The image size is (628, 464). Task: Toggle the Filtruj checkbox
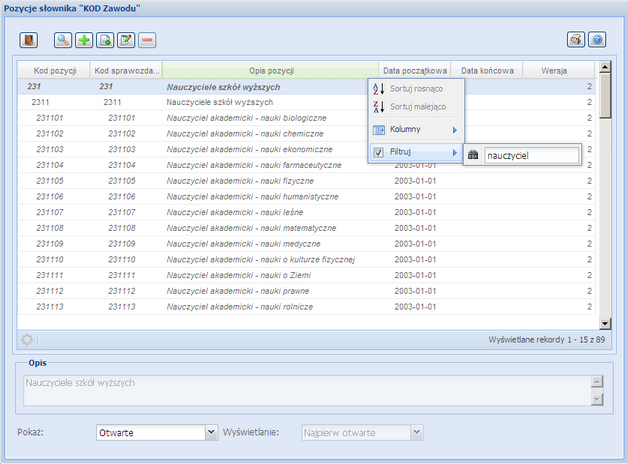(x=379, y=153)
